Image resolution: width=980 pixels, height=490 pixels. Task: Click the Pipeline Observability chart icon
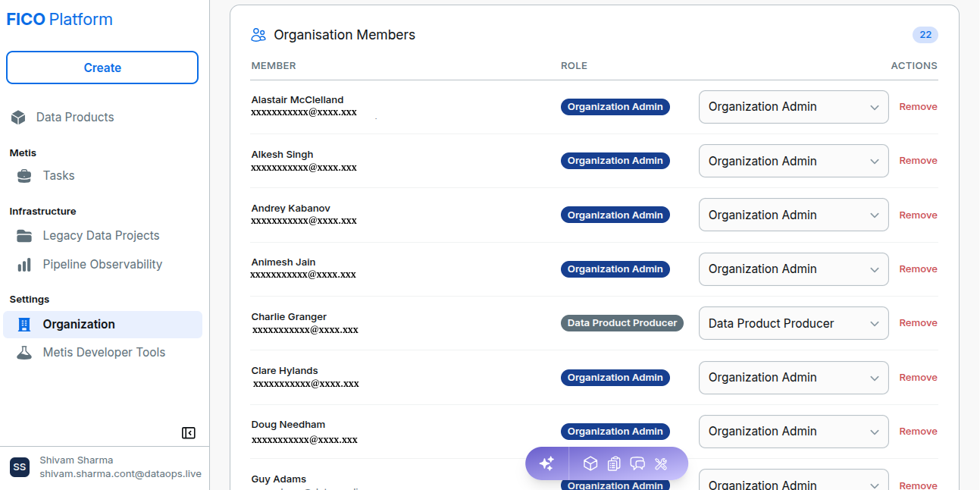click(x=24, y=265)
